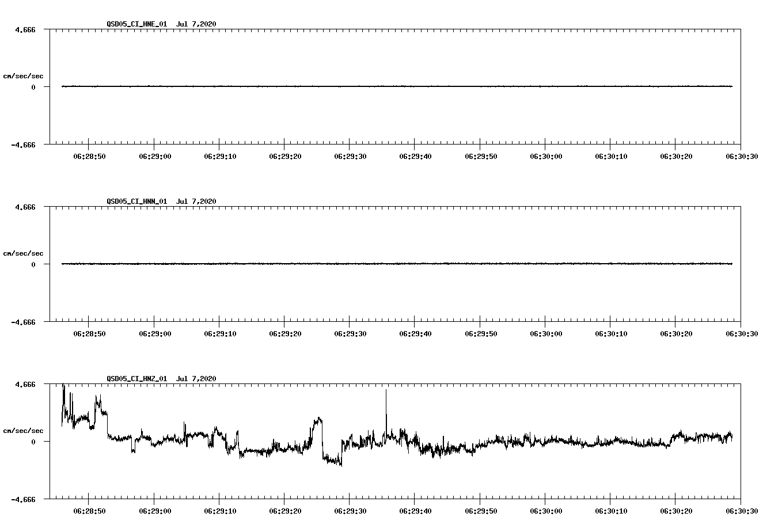Image resolution: width=782 pixels, height=532 pixels.
Task: Click the 06:29:50 time label under HNZ plot
Action: (480, 511)
